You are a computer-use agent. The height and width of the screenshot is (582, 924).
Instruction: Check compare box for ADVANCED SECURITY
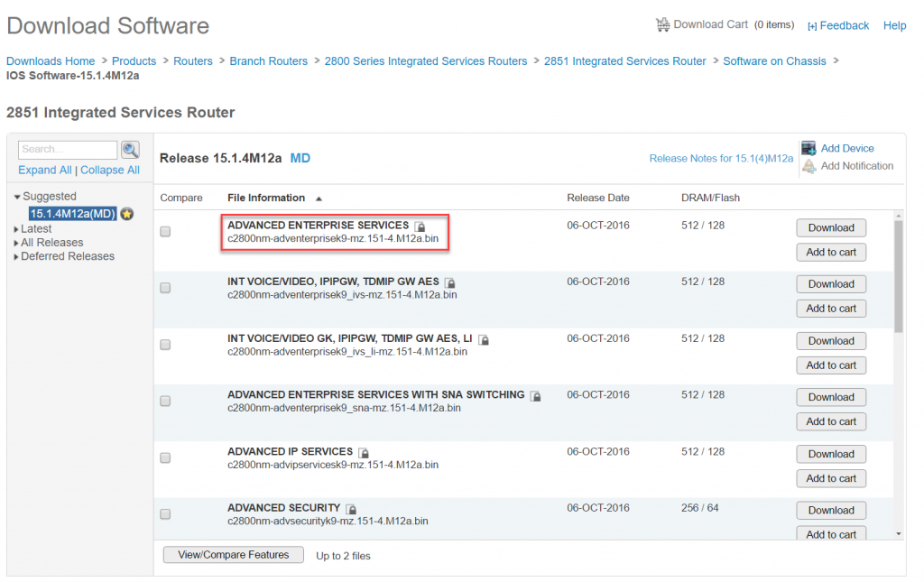(x=165, y=513)
